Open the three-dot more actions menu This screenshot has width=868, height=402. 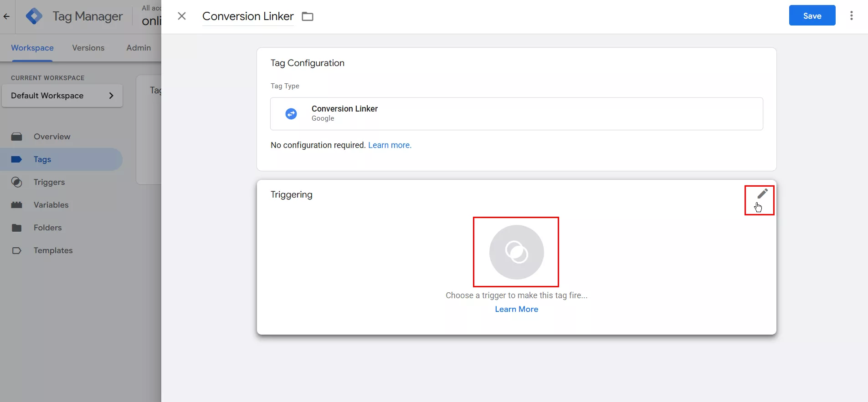851,16
